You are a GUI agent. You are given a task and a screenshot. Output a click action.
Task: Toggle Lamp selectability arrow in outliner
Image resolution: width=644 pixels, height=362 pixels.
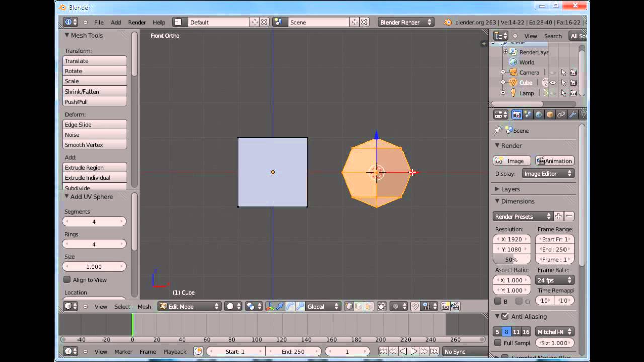563,93
